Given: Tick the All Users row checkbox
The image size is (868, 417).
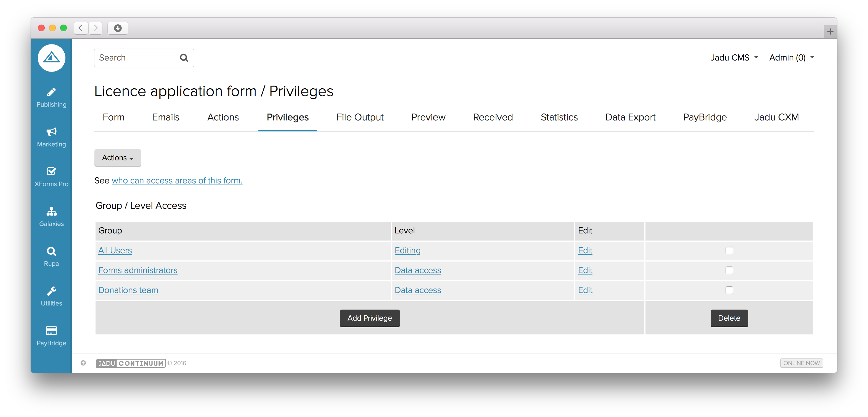Looking at the screenshot, I should point(729,250).
